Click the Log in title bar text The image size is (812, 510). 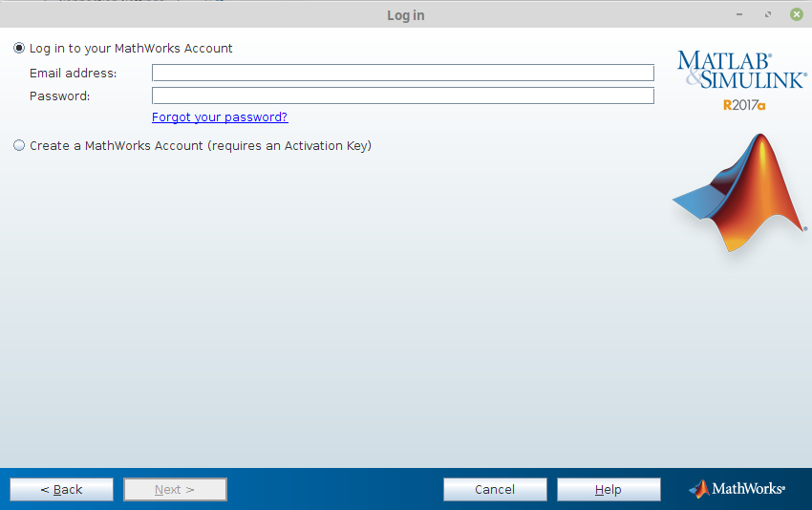pos(405,15)
